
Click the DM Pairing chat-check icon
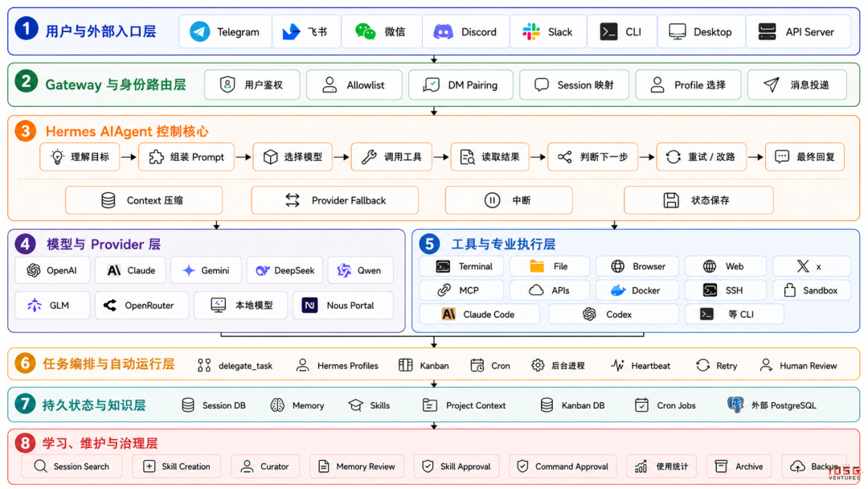tap(431, 84)
